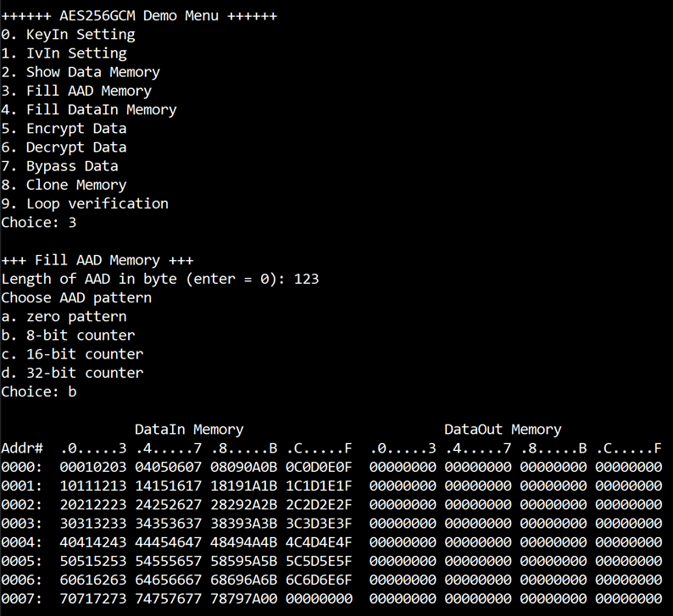The image size is (673, 616).
Task: Click the address label '0001:'
Action: click(x=22, y=486)
